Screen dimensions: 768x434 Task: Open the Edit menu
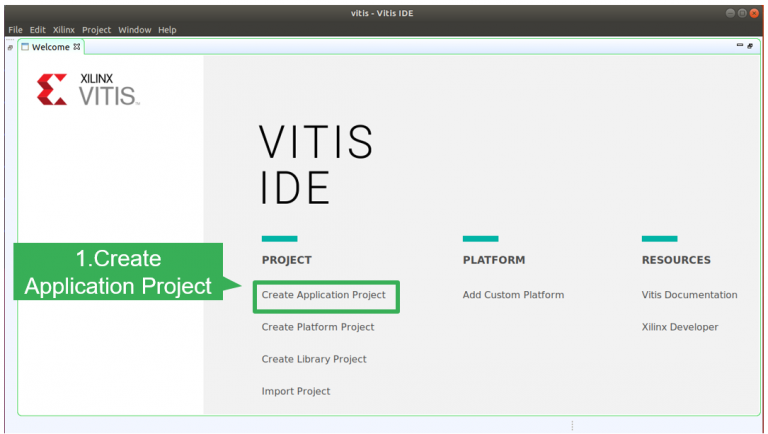tap(37, 30)
